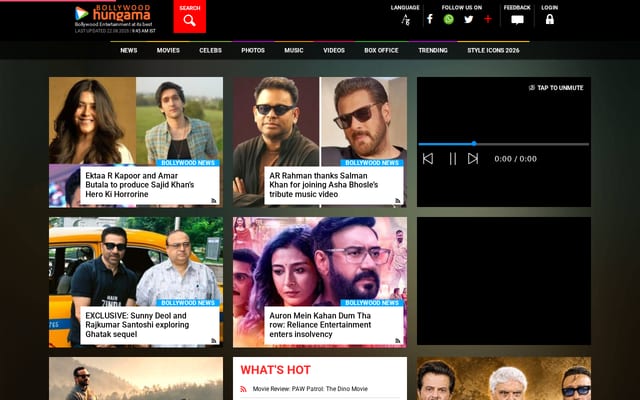Open the Music menu

pos(294,51)
